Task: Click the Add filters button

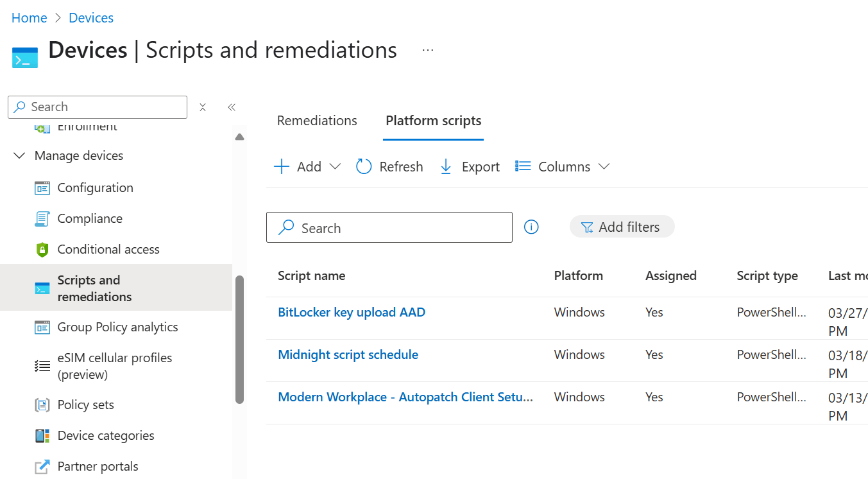Action: (x=622, y=227)
